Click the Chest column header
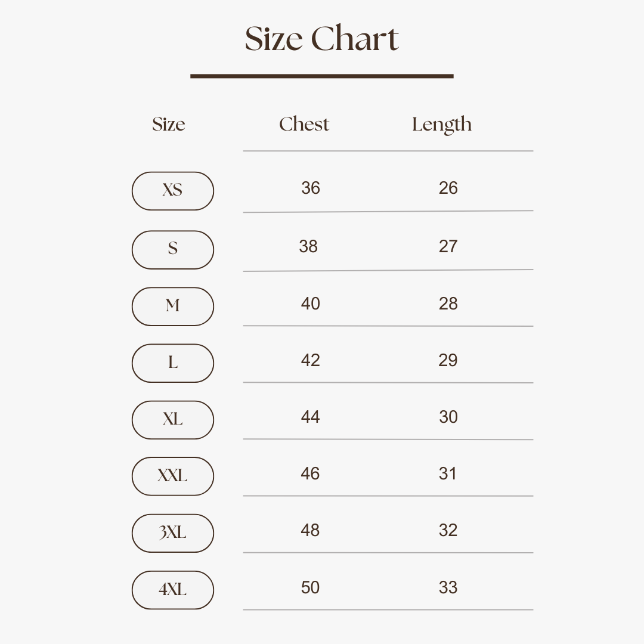Viewport: 644px width, 644px height. [x=304, y=125]
